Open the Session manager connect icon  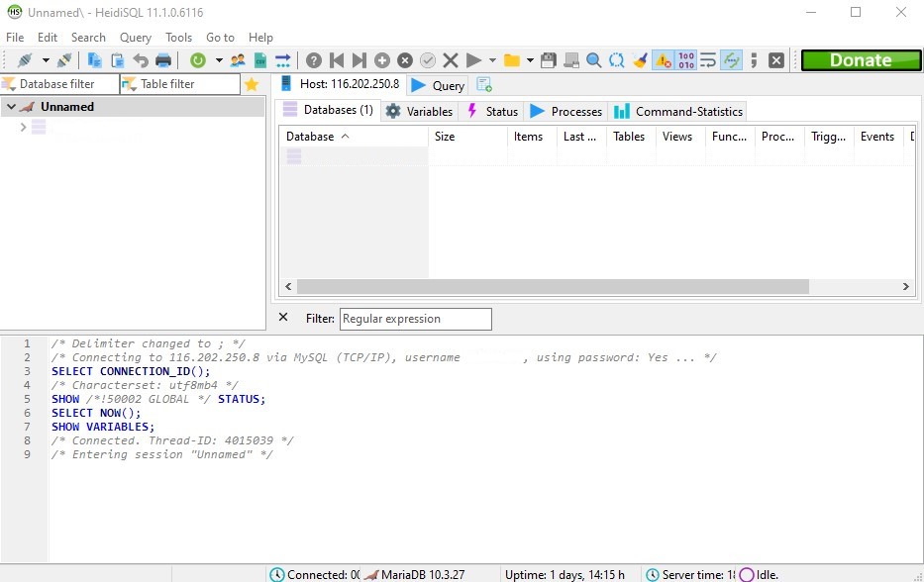click(x=26, y=60)
